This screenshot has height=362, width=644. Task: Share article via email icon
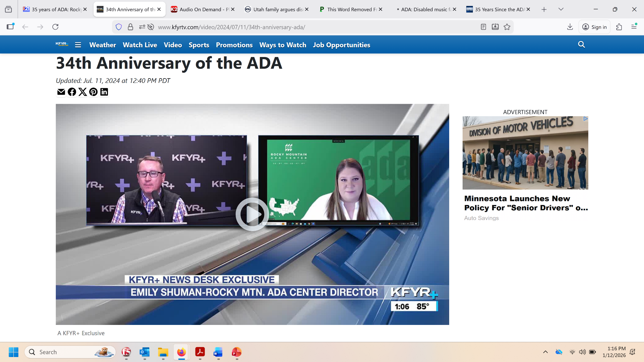click(61, 92)
